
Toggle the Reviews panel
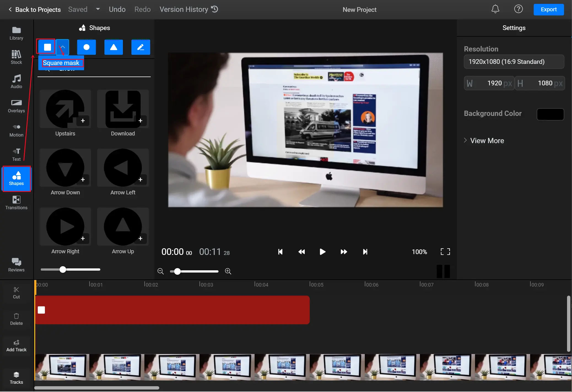tap(16, 264)
